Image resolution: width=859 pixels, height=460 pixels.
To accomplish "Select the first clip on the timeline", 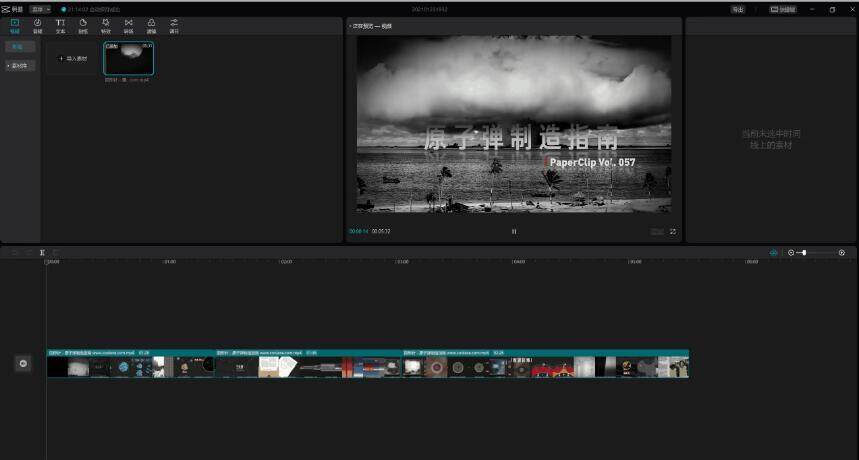I will [131, 364].
